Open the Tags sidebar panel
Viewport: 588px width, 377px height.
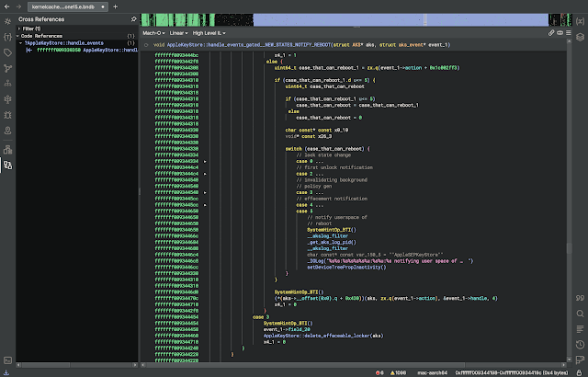pos(7,52)
